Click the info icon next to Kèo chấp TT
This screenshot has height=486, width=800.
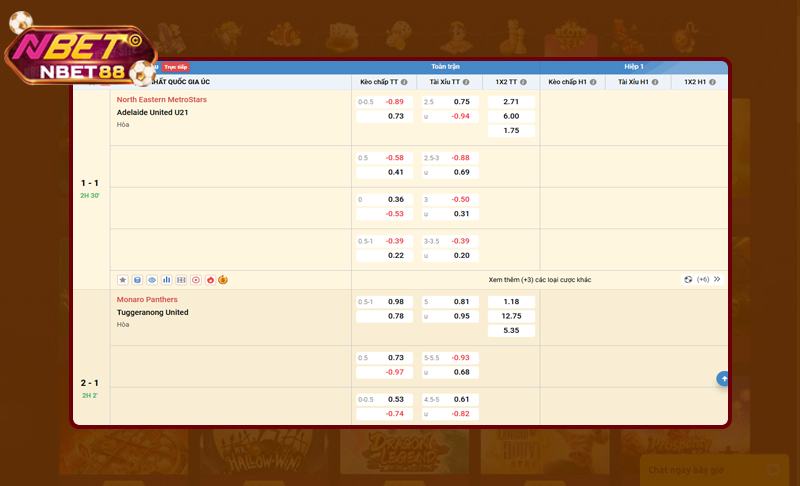point(404,81)
